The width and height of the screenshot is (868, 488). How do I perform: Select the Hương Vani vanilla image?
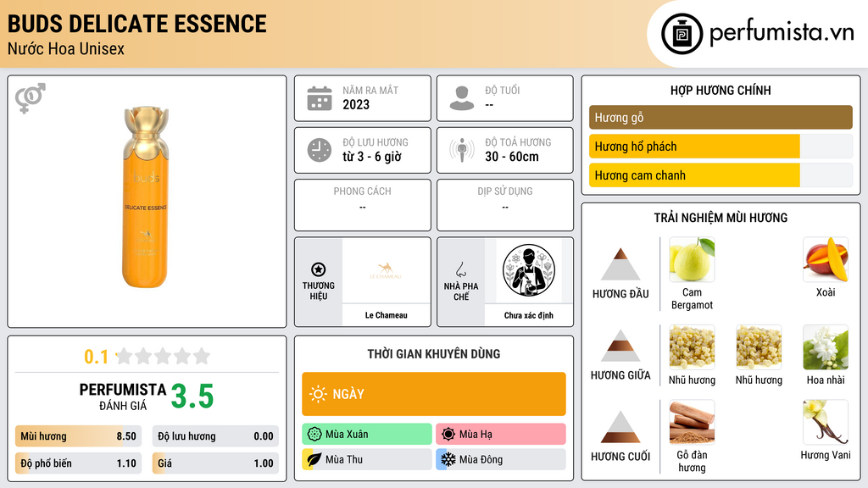[x=826, y=422]
